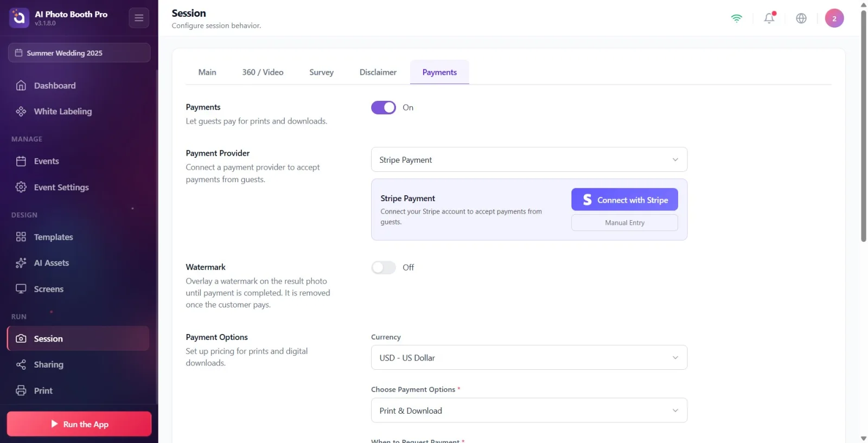Click the Dashboard home icon
The height and width of the screenshot is (443, 868).
click(x=21, y=86)
